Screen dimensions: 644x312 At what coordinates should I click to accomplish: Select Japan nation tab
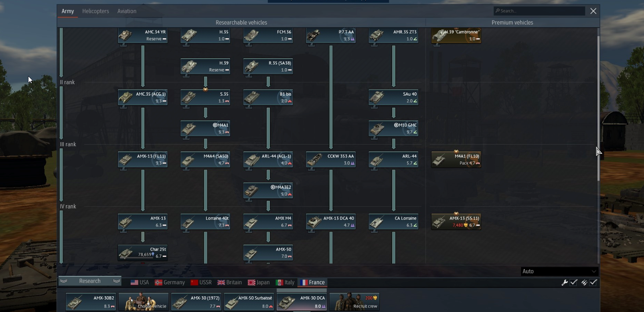click(259, 283)
